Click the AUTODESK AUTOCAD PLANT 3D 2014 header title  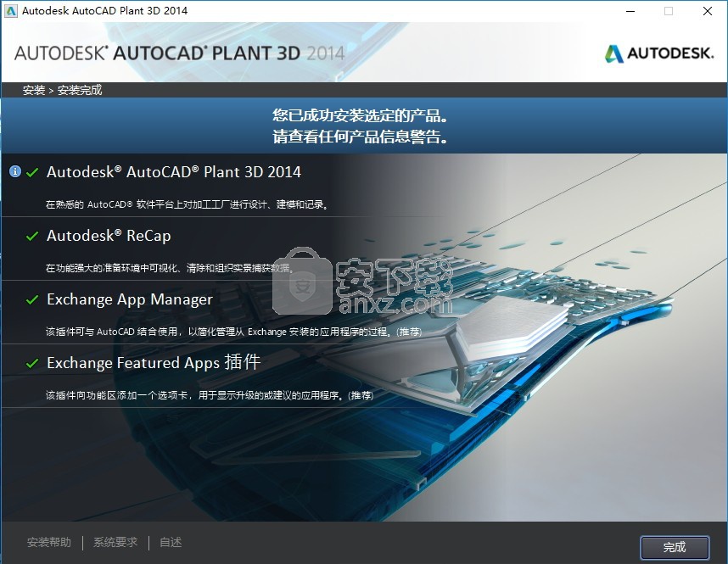[x=180, y=53]
